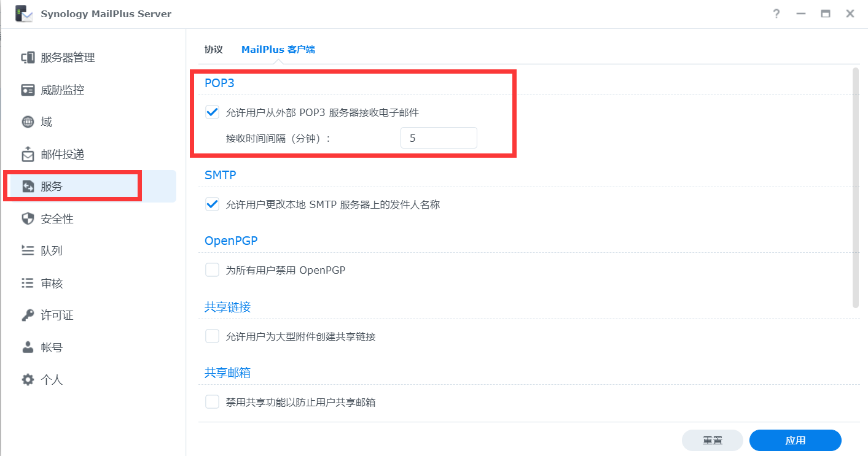Click the 共享链接 section heading
868x456 pixels.
coord(227,307)
